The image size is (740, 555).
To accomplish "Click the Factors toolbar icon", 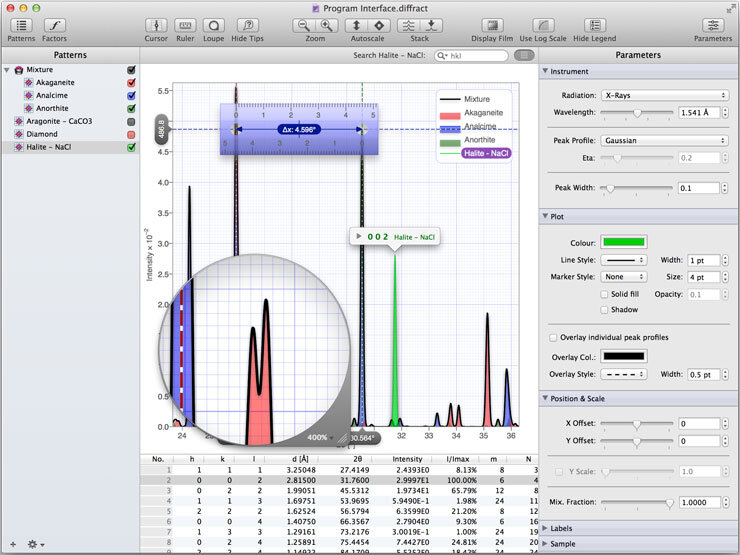I will (54, 25).
